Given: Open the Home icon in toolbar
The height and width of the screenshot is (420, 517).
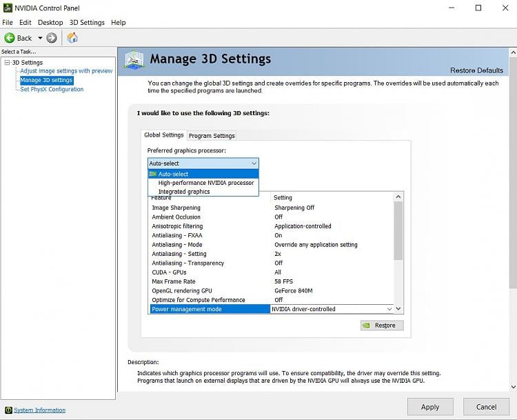Looking at the screenshot, I should click(72, 38).
